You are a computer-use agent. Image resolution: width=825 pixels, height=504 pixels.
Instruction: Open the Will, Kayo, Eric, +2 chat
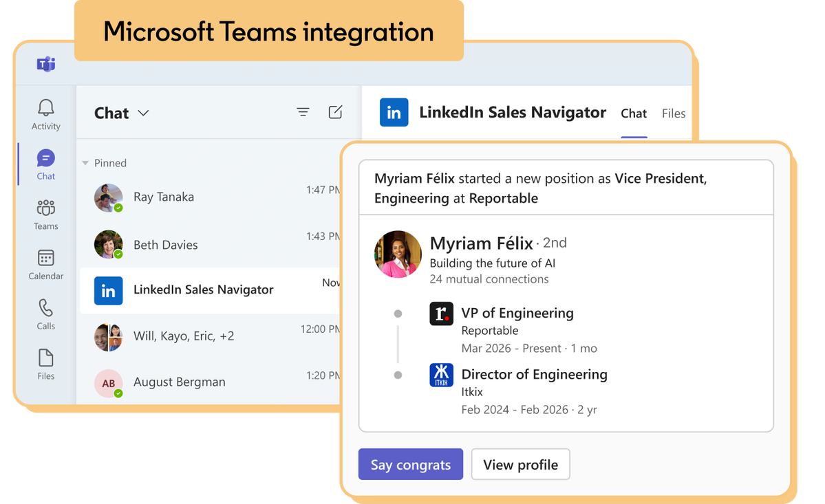211,337
